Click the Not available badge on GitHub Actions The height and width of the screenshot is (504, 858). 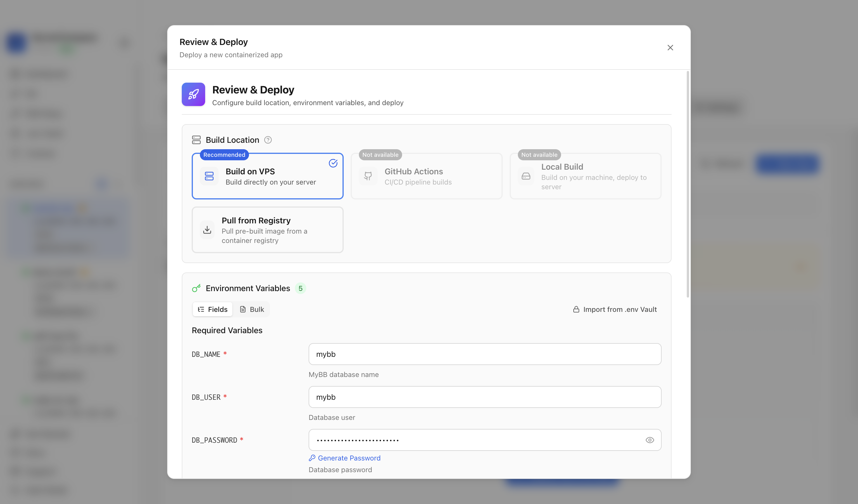click(x=380, y=155)
